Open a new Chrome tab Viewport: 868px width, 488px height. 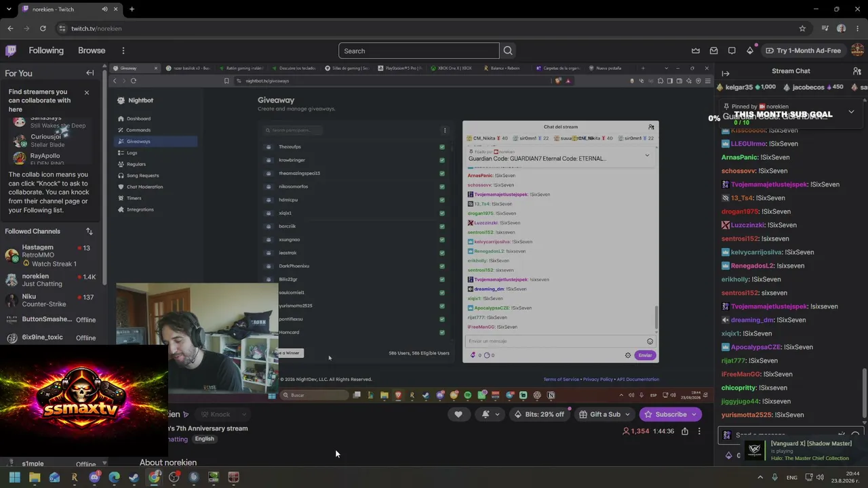tap(132, 9)
